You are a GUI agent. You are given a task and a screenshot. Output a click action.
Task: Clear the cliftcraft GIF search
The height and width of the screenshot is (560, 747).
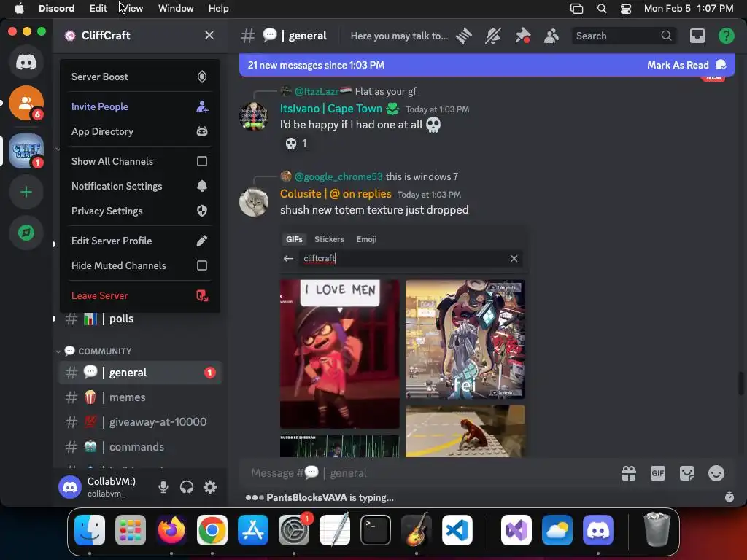514,259
